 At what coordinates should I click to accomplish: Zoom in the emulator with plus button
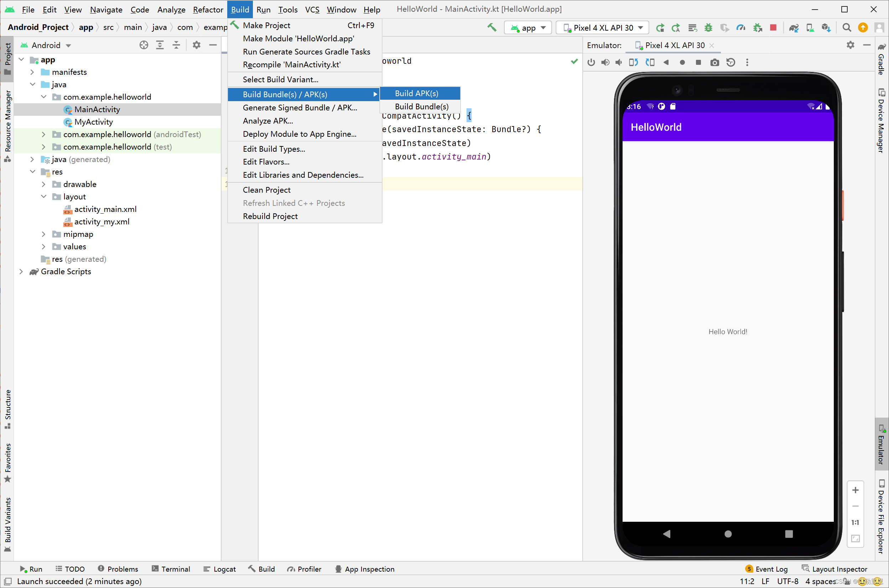(855, 490)
